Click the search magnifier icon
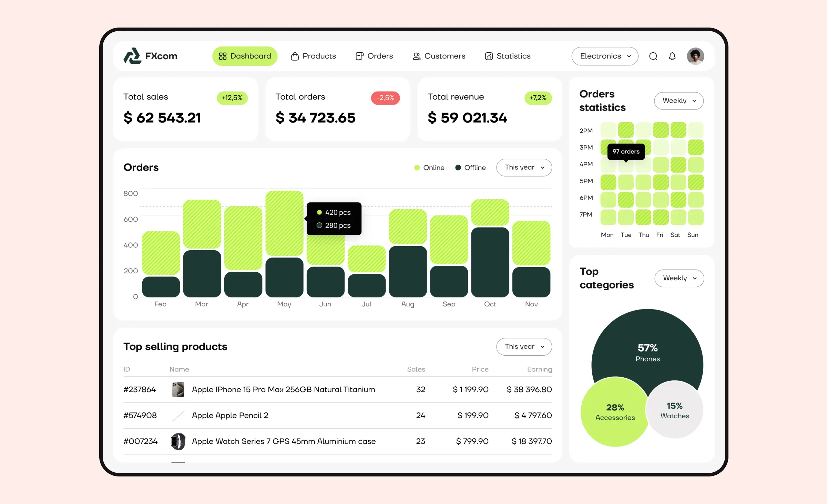Screen dimensions: 827x504 tap(654, 57)
